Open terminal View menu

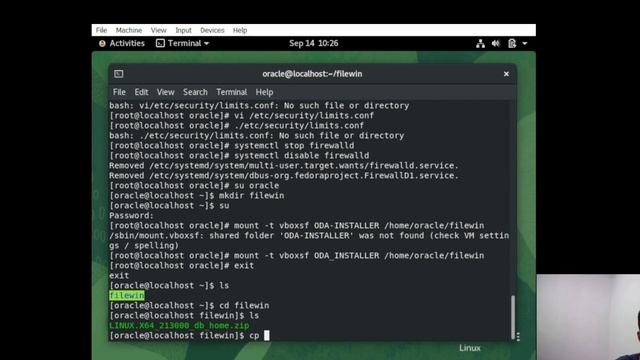point(165,92)
